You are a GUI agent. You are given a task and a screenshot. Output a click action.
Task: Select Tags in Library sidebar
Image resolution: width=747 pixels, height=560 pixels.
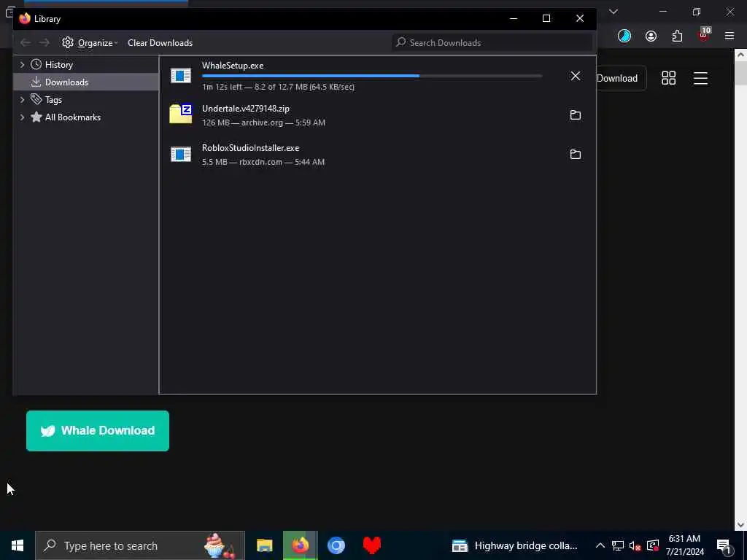pos(53,99)
